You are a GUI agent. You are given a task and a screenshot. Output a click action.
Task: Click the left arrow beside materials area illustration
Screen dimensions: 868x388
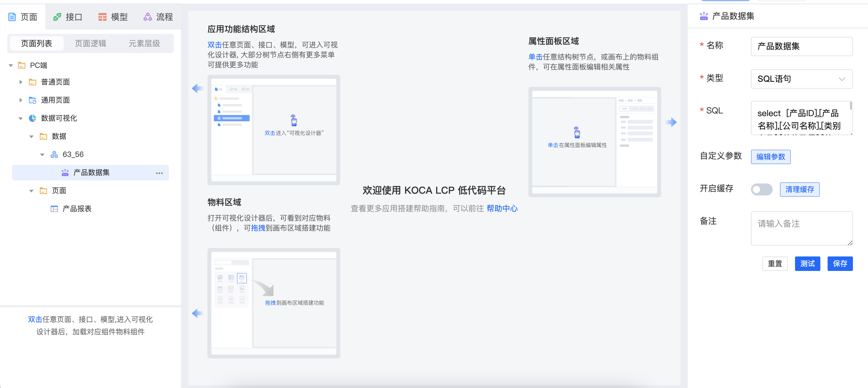click(x=198, y=313)
